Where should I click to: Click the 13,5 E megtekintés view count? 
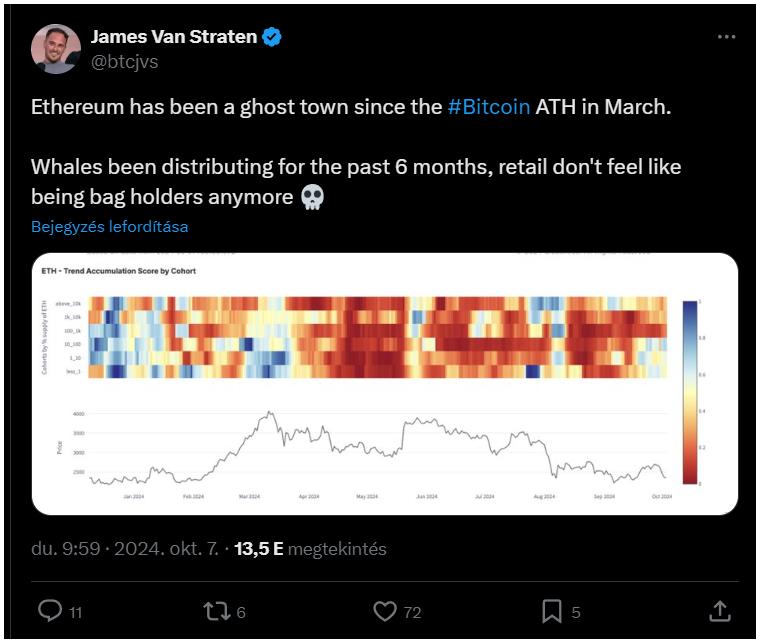point(310,549)
